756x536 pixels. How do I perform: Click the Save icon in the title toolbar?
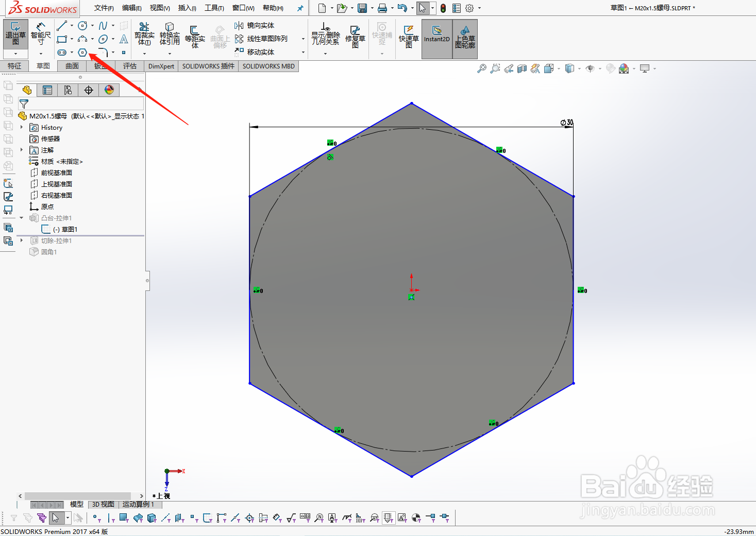click(362, 8)
